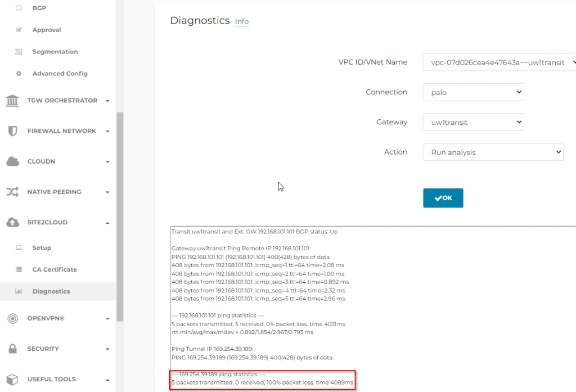Click the Site2Cloud upload cloud icon
576x392 pixels.
(x=12, y=222)
